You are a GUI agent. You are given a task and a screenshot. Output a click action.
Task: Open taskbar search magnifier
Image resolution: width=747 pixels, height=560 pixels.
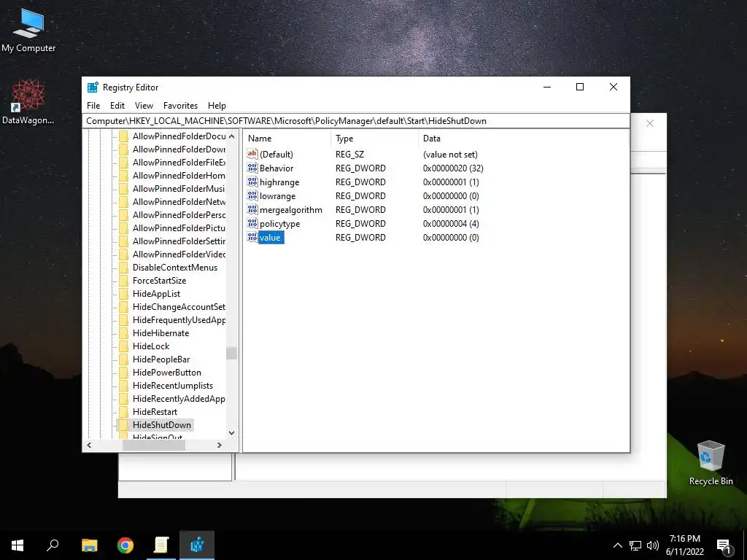tap(53, 545)
